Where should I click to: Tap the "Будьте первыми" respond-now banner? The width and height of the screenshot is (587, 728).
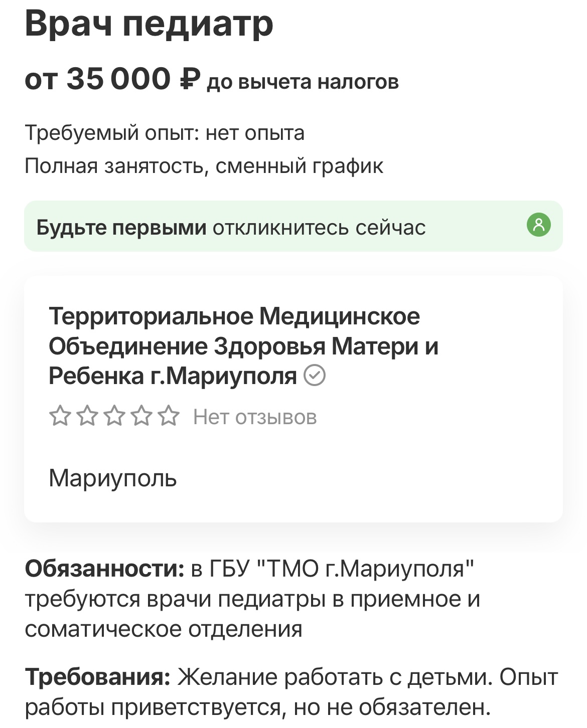293,226
